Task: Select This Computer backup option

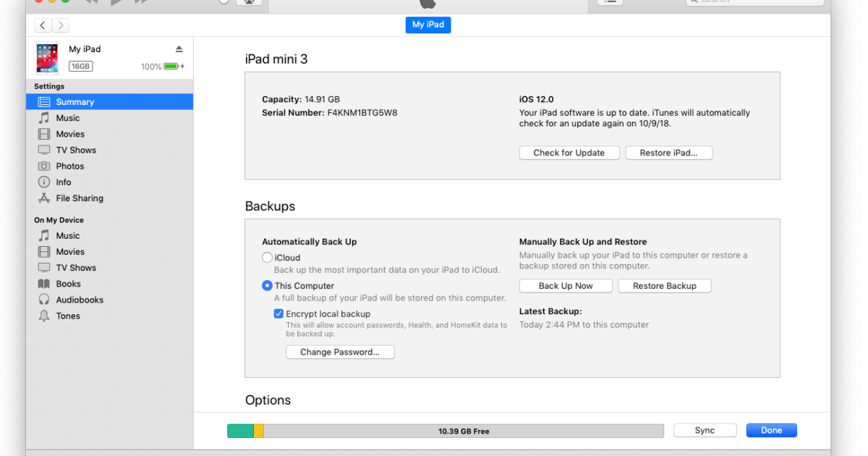Action: pyautogui.click(x=268, y=286)
